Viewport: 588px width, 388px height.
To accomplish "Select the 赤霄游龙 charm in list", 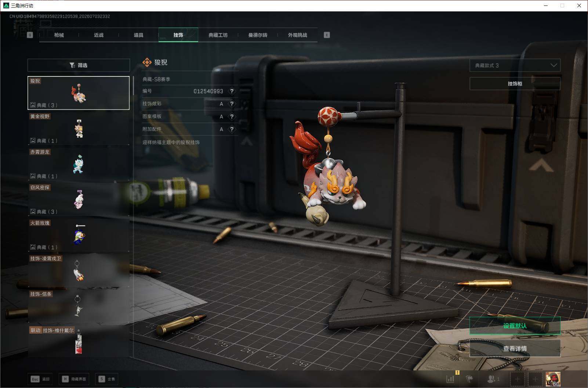I will (79, 164).
